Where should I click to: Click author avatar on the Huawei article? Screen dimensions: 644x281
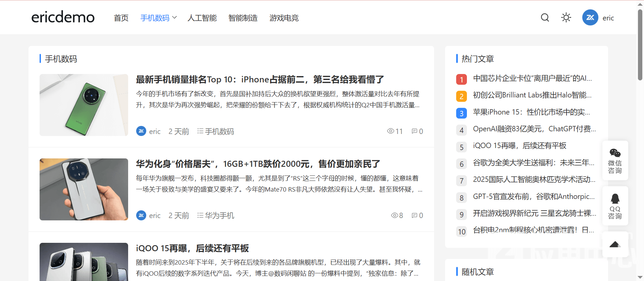pyautogui.click(x=141, y=215)
